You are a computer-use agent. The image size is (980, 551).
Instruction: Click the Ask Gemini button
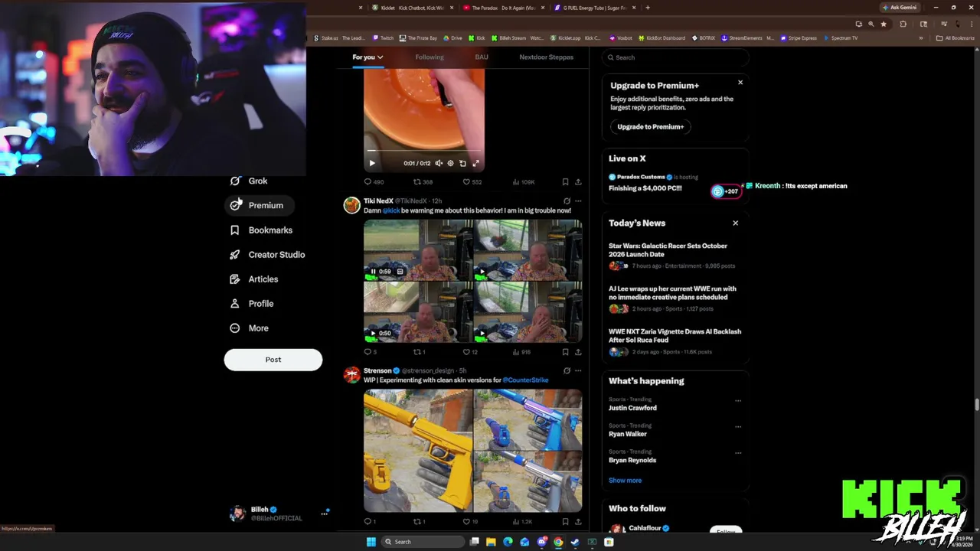[899, 8]
